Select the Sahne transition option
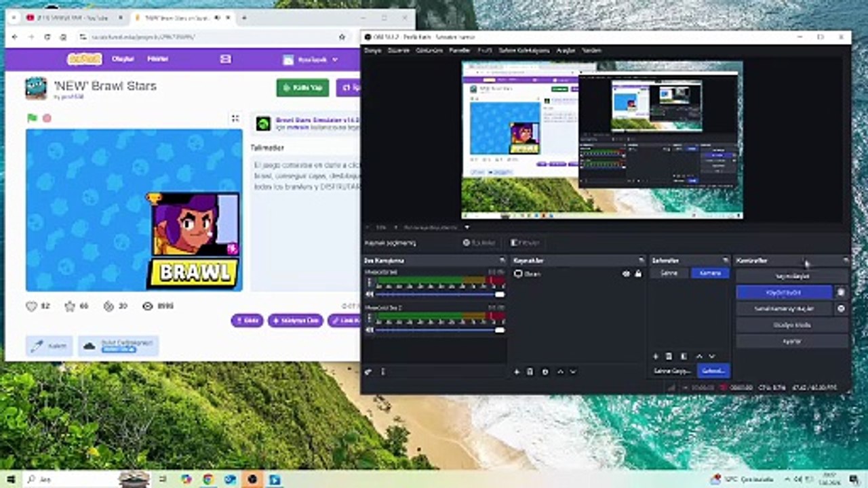 coord(669,273)
